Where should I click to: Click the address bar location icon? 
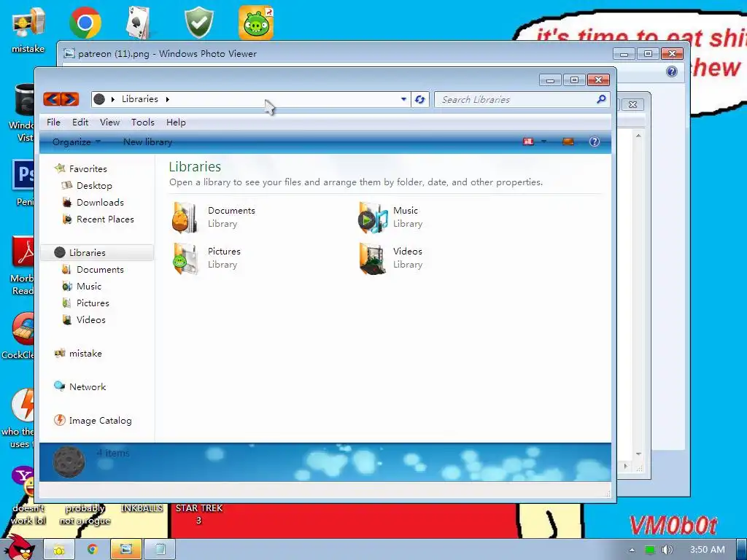(99, 99)
